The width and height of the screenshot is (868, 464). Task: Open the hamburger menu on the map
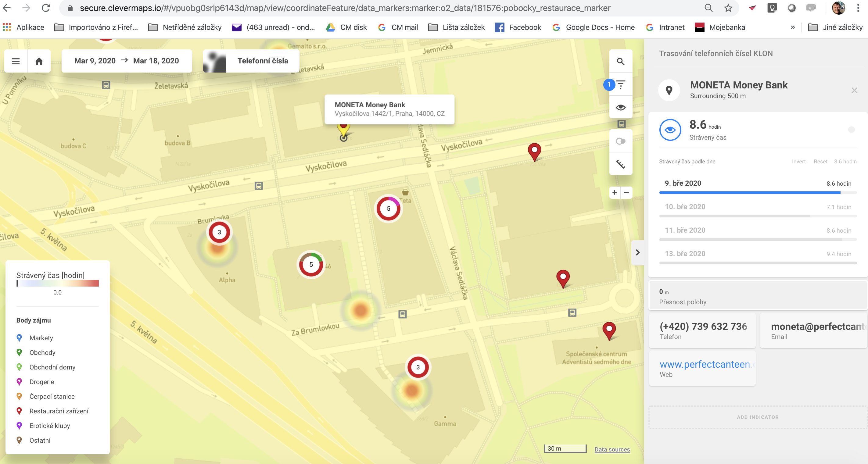pos(16,61)
